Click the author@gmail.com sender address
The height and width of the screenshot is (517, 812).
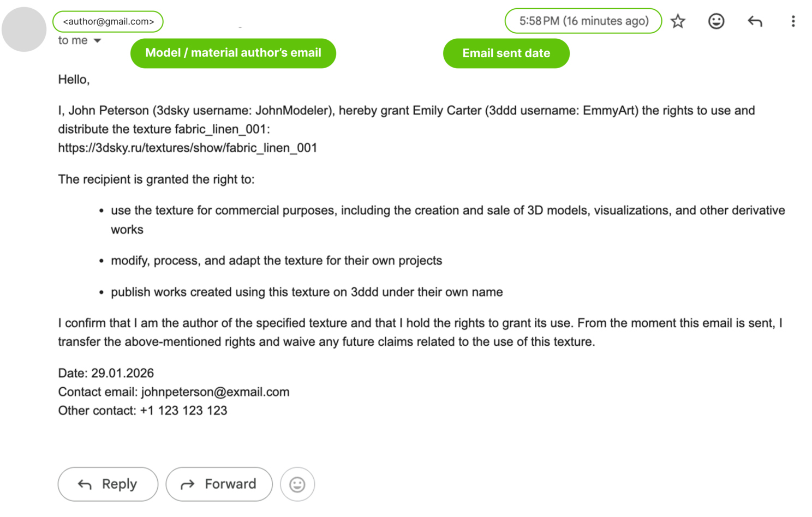tap(108, 22)
